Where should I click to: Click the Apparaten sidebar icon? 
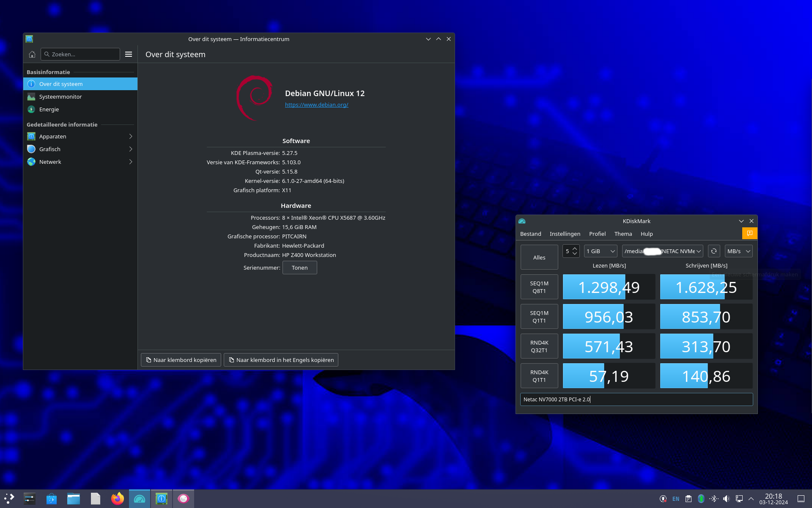pos(31,136)
